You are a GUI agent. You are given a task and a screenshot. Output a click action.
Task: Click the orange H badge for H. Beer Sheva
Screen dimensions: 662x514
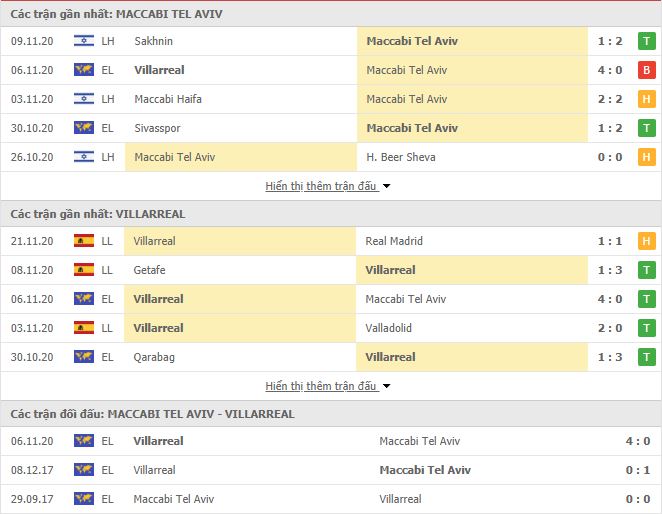point(646,157)
